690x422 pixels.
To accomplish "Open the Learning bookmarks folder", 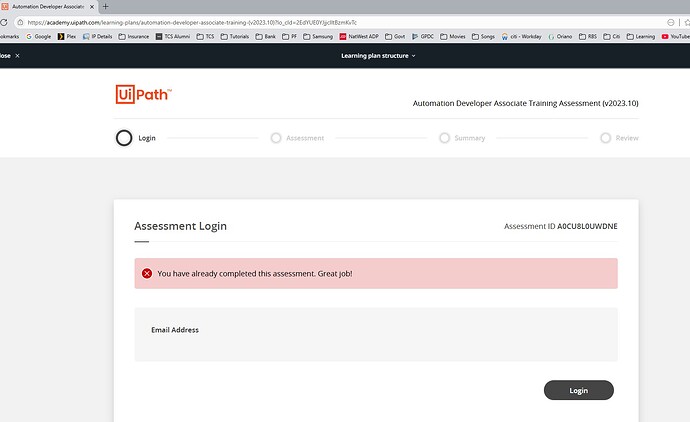I will (x=641, y=37).
